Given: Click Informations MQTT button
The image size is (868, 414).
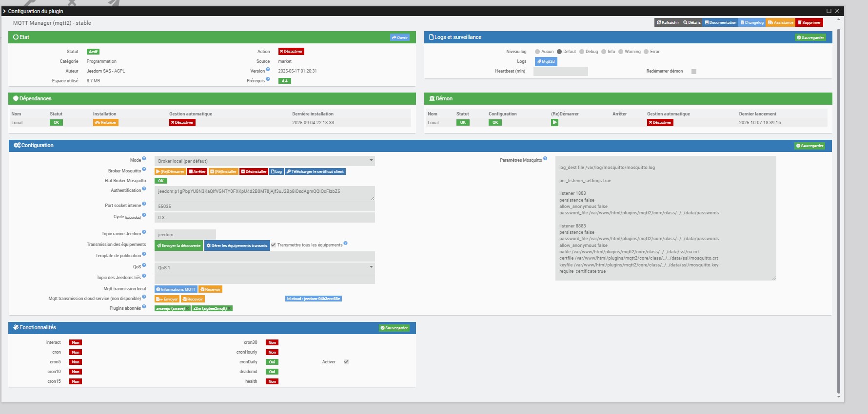Looking at the screenshot, I should point(176,289).
